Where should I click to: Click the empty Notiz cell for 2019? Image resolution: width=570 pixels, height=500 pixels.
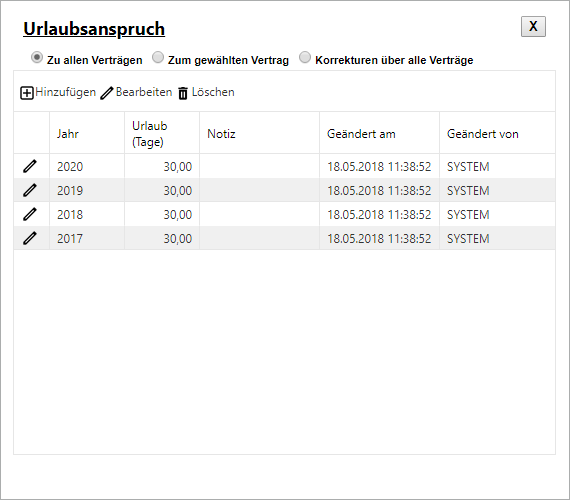(259, 190)
